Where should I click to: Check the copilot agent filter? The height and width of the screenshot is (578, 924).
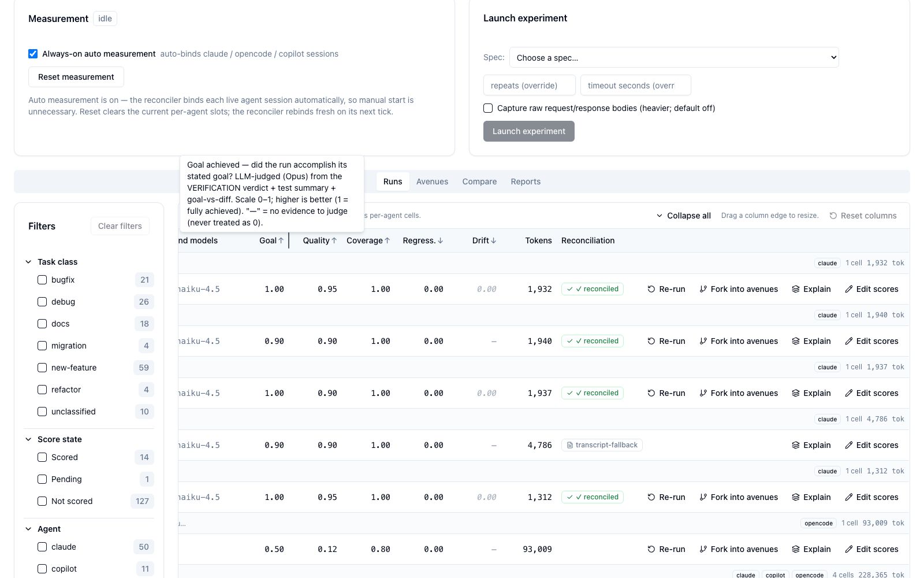click(x=42, y=569)
